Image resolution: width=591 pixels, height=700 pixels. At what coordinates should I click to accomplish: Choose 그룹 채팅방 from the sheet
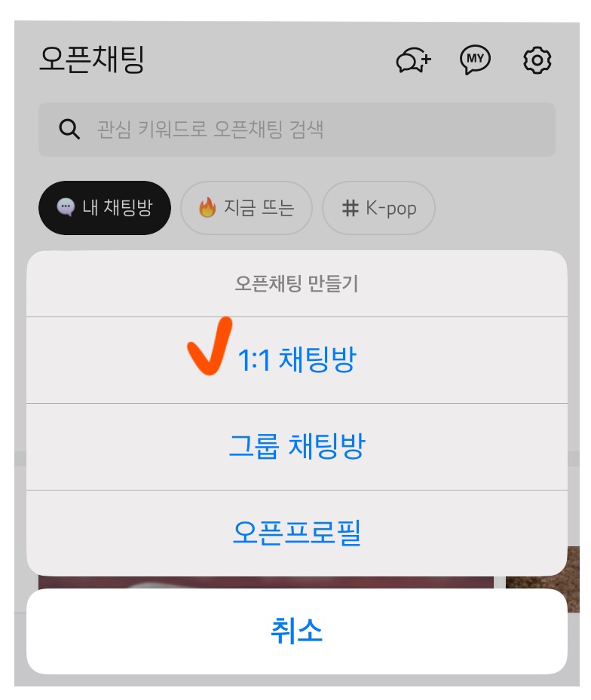tap(296, 447)
